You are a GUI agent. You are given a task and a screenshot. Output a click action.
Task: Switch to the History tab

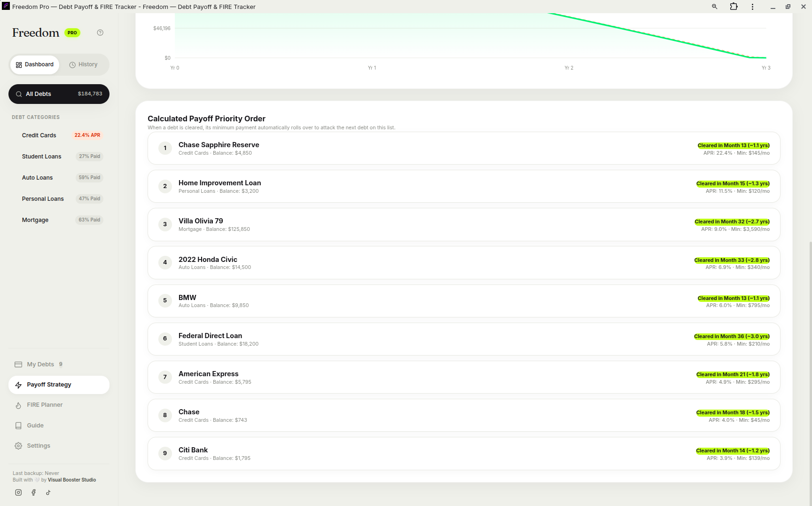click(83, 65)
